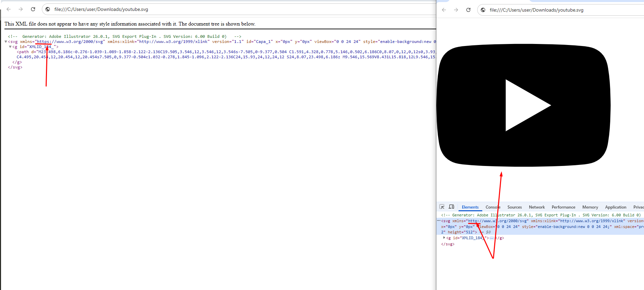Expand the g XMLID_184_ node in DevTools

[444, 238]
